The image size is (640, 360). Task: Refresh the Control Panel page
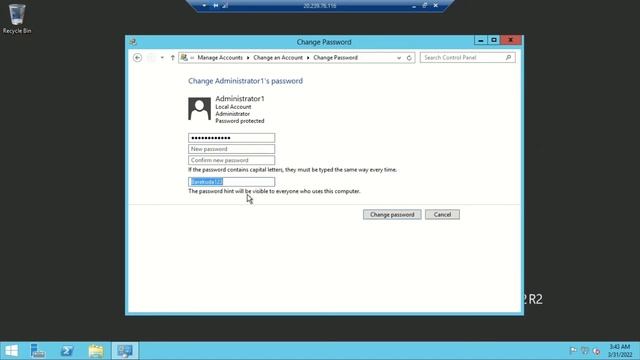(409, 58)
